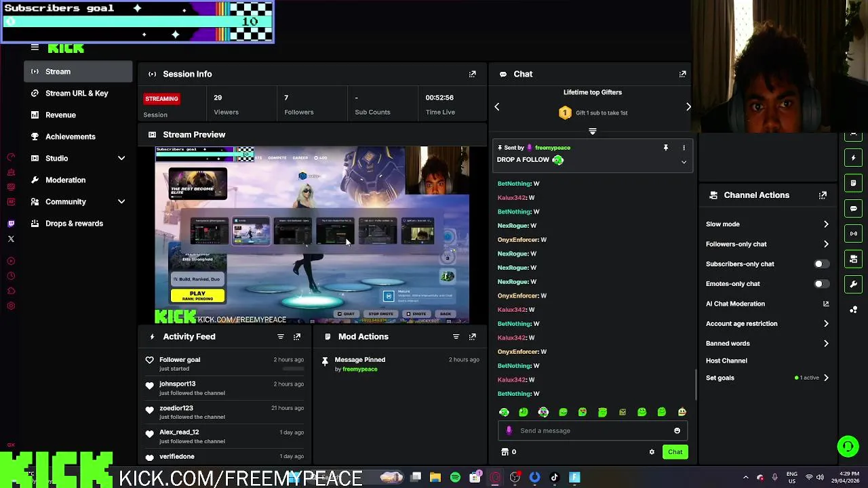The width and height of the screenshot is (868, 488).
Task: Go to previous top gifters slide
Action: (496, 106)
